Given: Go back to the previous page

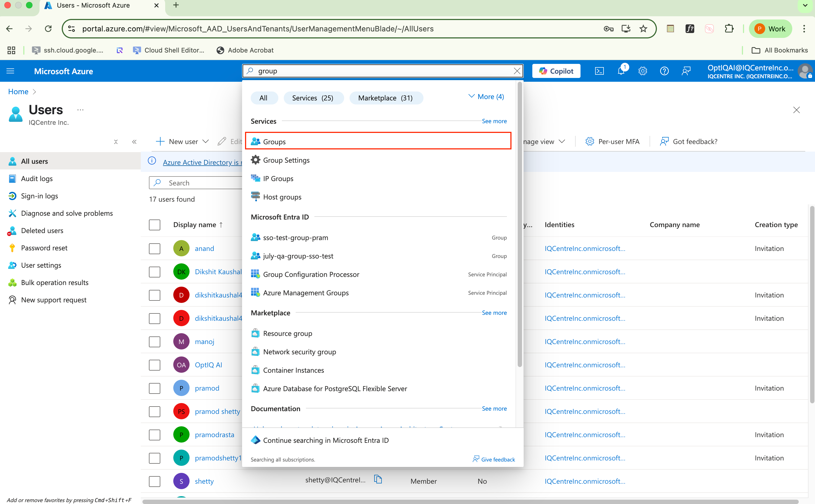Looking at the screenshot, I should 10,29.
